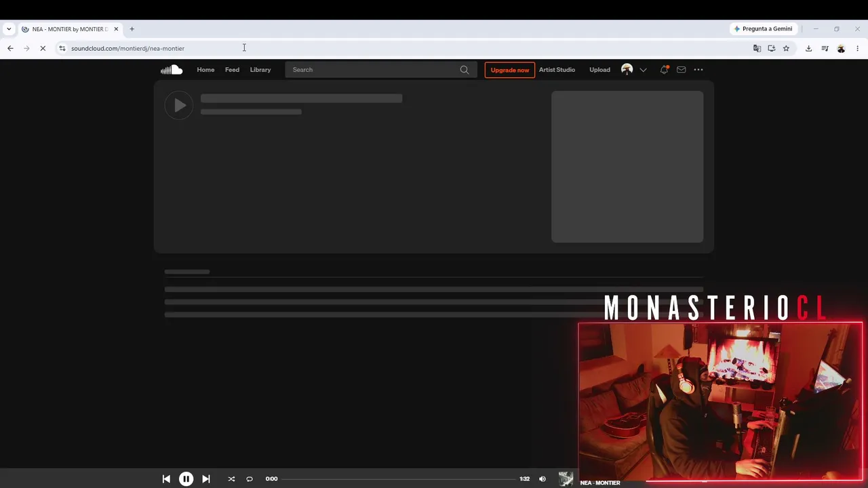868x488 pixels.
Task: Go to the Feed section
Action: tap(232, 70)
